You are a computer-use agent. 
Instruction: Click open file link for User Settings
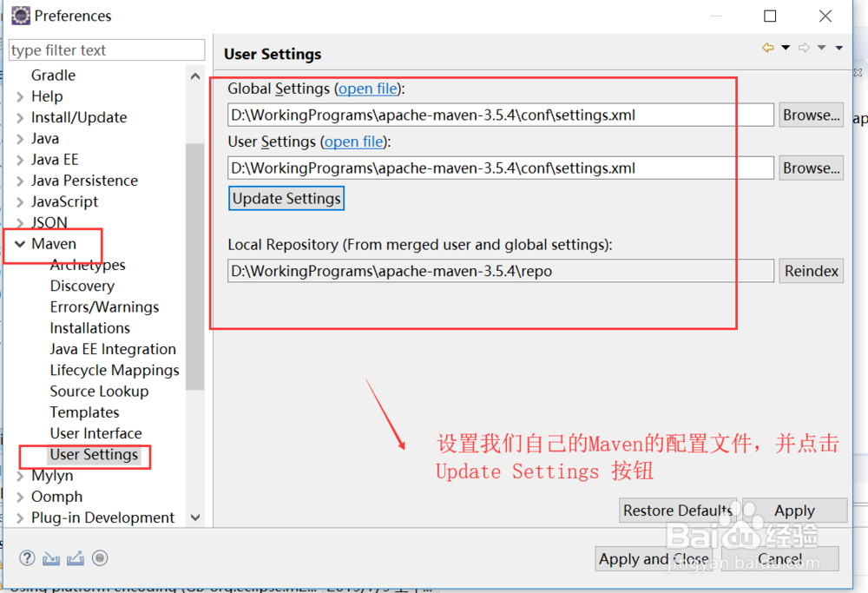point(354,142)
